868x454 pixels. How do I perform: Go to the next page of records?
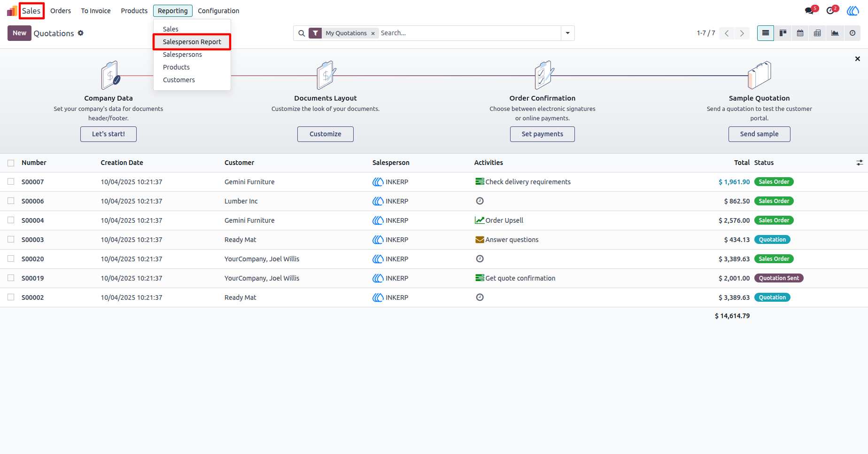tap(742, 33)
